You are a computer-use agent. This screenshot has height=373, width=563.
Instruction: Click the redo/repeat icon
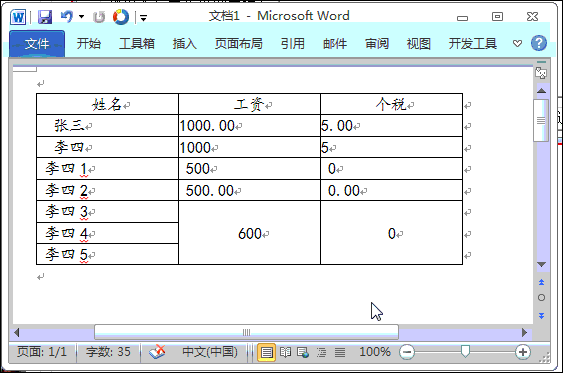coord(99,17)
